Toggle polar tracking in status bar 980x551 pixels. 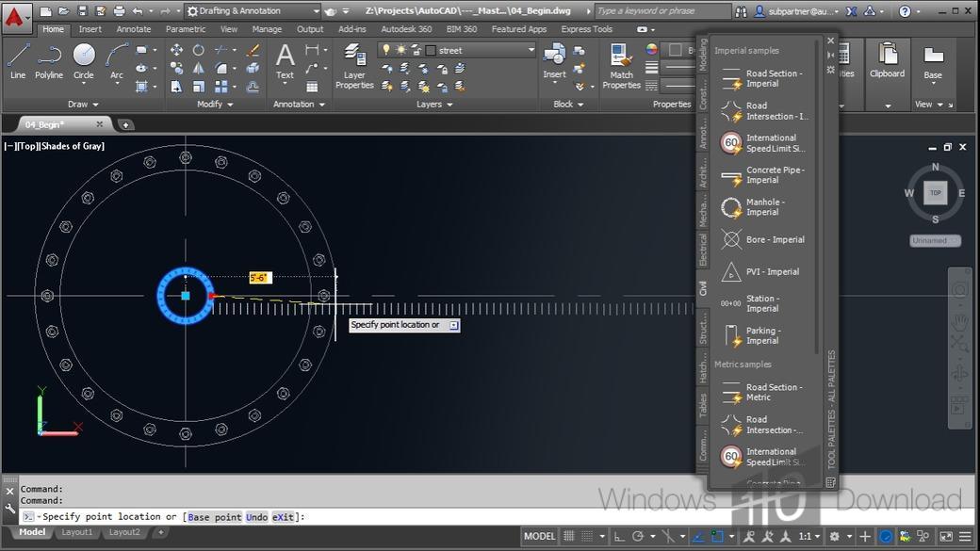[638, 536]
